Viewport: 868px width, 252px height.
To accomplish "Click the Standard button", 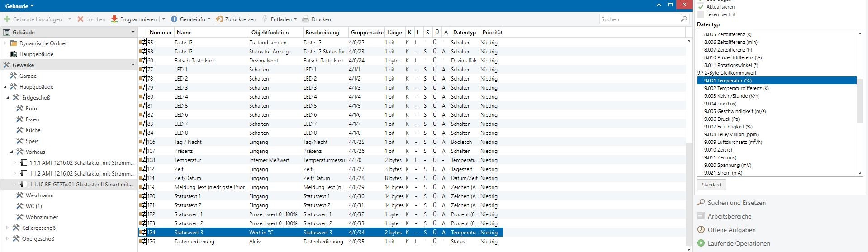I will (711, 185).
